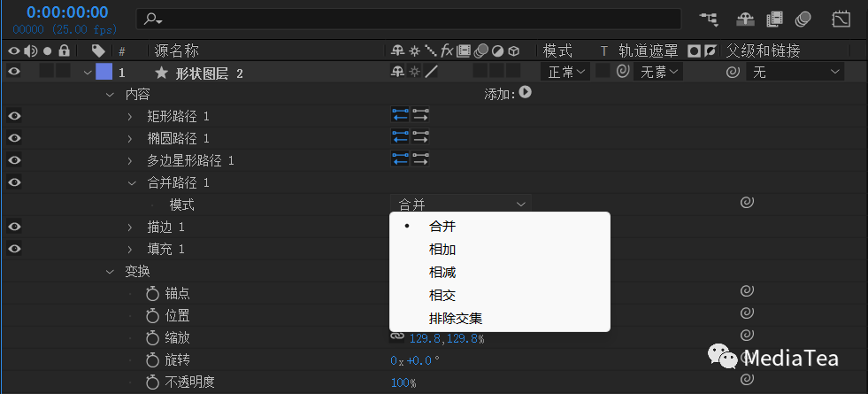Click the pick whip on the 位置 row
This screenshot has width=868, height=394.
coord(747,313)
